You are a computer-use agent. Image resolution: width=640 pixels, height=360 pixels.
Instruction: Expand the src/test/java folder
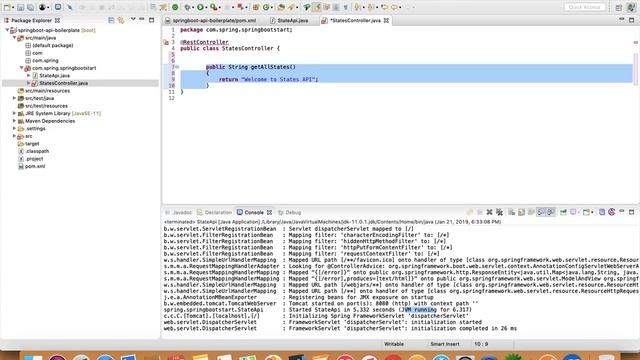(14, 98)
